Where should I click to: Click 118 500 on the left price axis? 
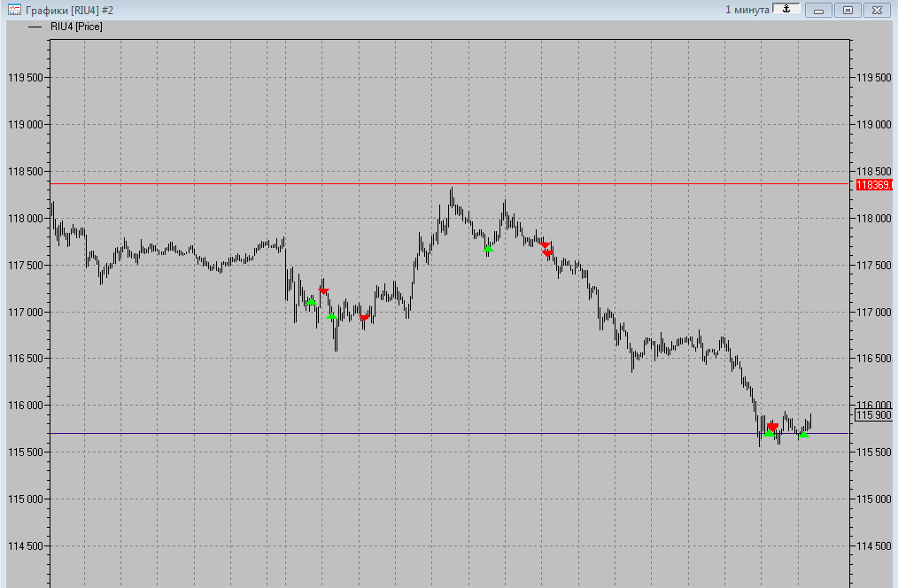coord(25,171)
